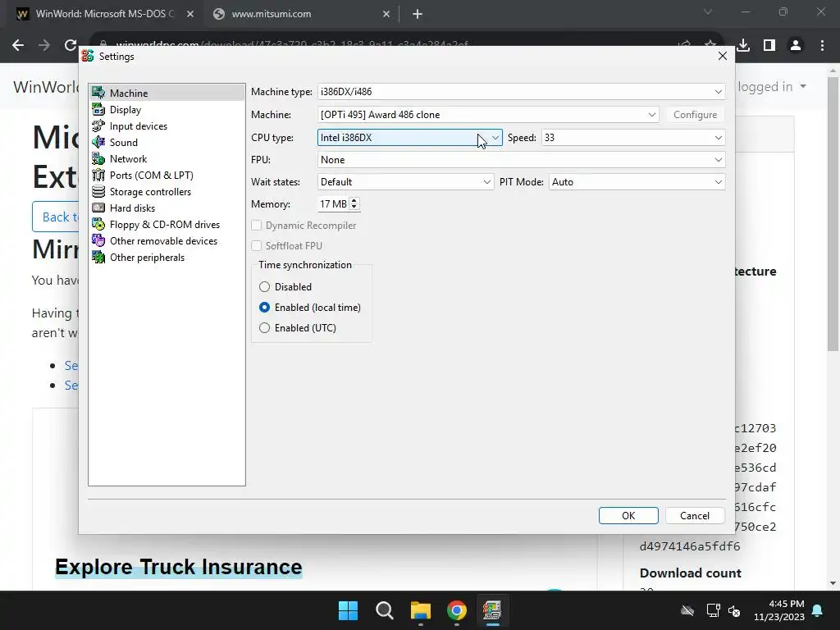Click the Chrome back arrow
This screenshot has height=630, width=840.
18,45
